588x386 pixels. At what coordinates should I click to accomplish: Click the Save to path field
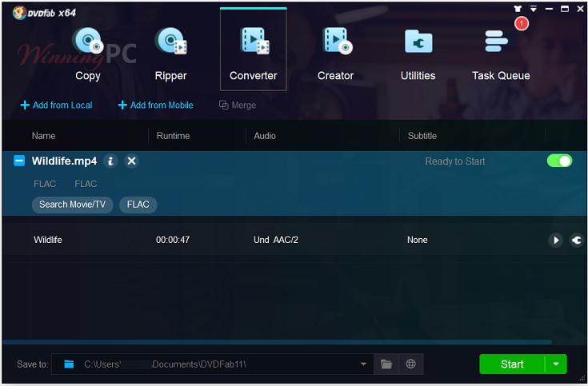pyautogui.click(x=213, y=364)
